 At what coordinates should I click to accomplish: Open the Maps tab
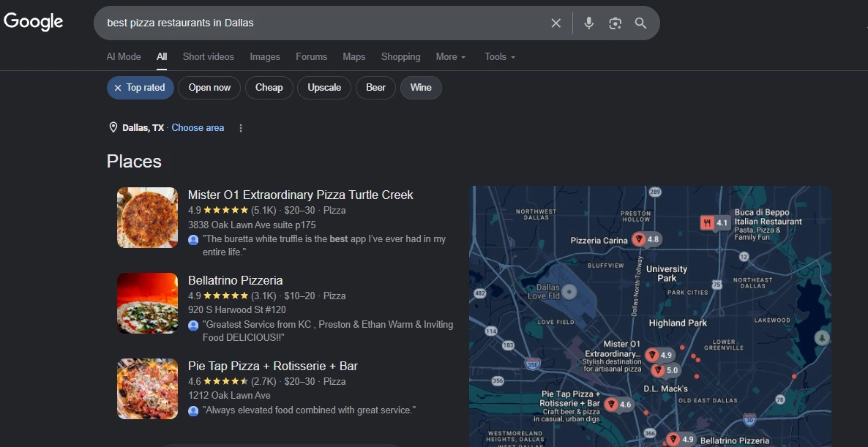click(x=353, y=57)
